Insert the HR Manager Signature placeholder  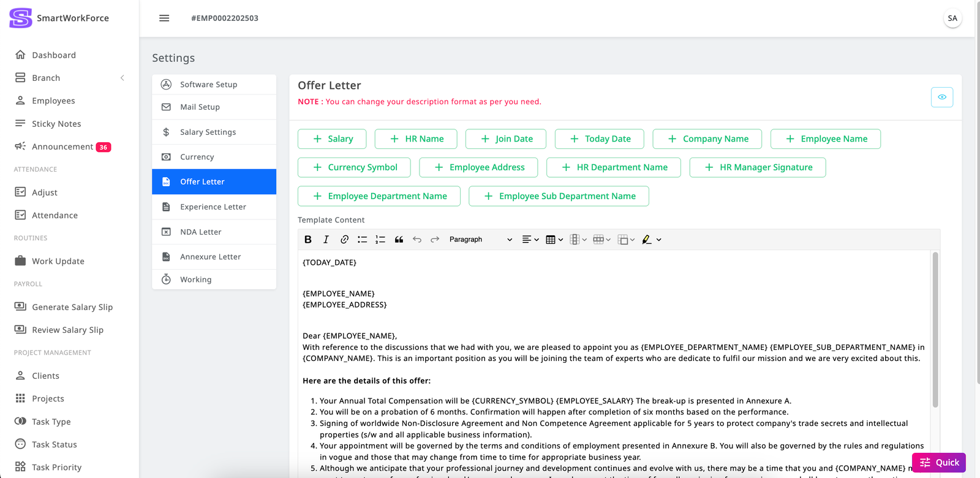point(757,167)
